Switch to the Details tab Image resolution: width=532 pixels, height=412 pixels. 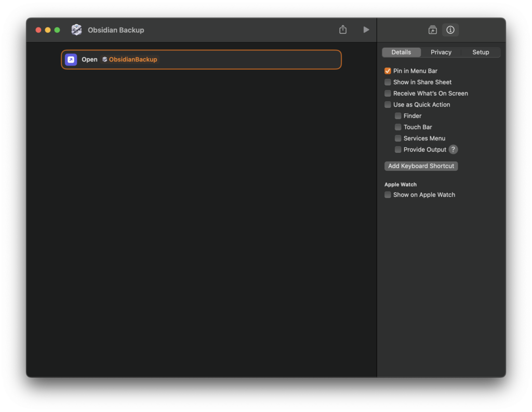click(x=401, y=52)
